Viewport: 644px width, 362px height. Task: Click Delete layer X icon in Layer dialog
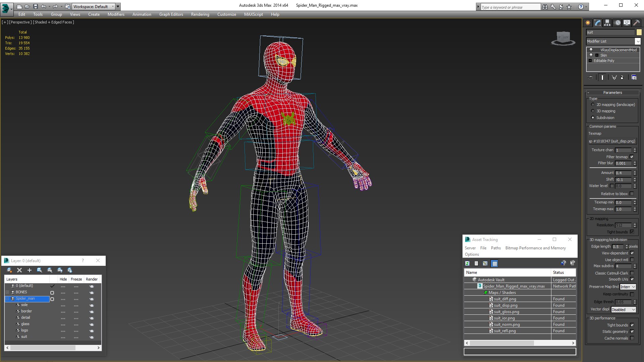19,270
